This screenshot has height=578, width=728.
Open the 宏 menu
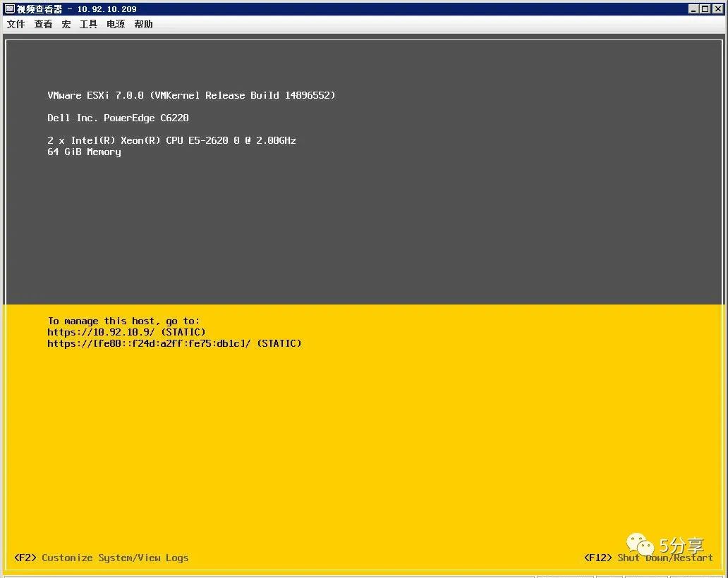(x=66, y=24)
